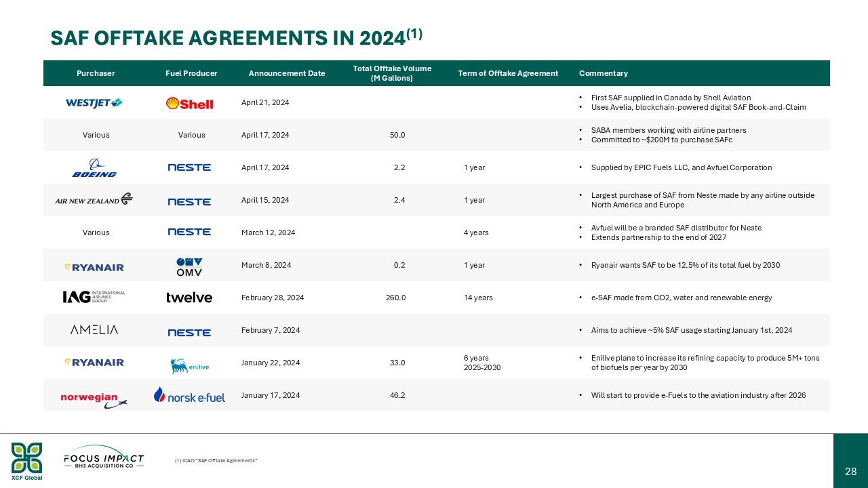868x488 pixels.
Task: Click the Neste logo in the Boeing row
Action: [189, 167]
